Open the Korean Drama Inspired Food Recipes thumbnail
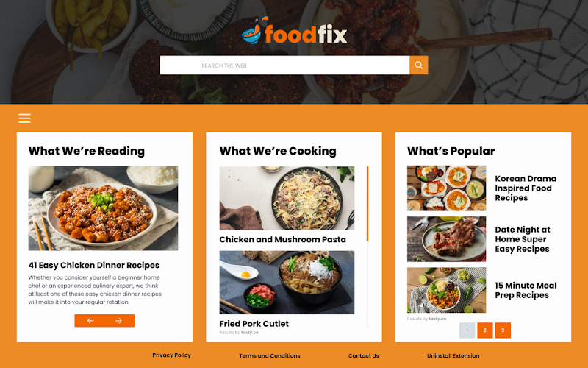The height and width of the screenshot is (368, 588). click(x=446, y=188)
